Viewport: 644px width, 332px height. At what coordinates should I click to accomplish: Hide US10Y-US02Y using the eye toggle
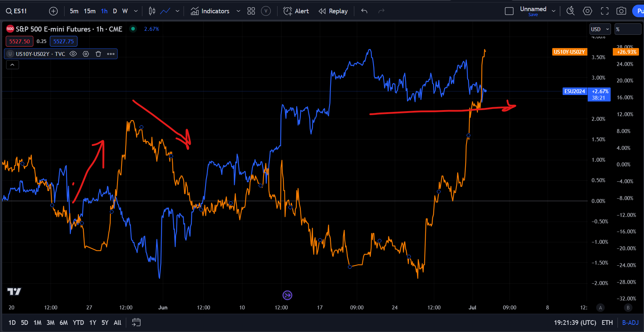(73, 54)
